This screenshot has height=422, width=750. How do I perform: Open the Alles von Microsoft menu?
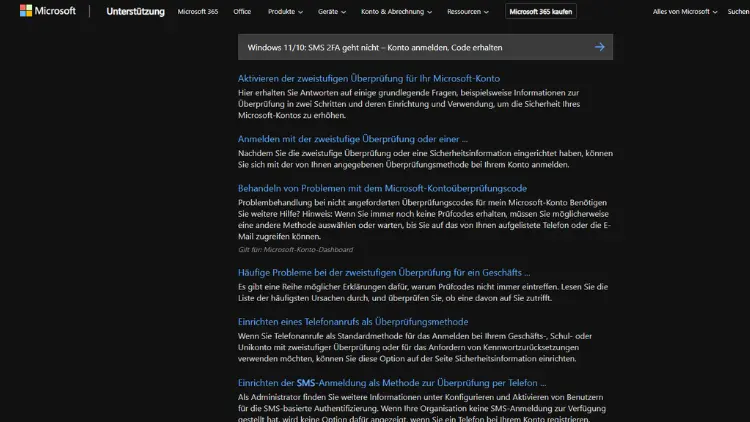(x=683, y=12)
